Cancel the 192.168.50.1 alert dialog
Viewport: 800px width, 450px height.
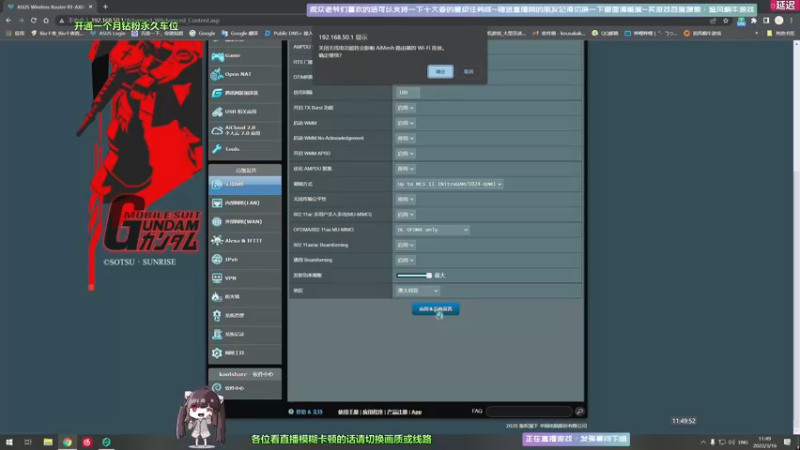(x=468, y=72)
